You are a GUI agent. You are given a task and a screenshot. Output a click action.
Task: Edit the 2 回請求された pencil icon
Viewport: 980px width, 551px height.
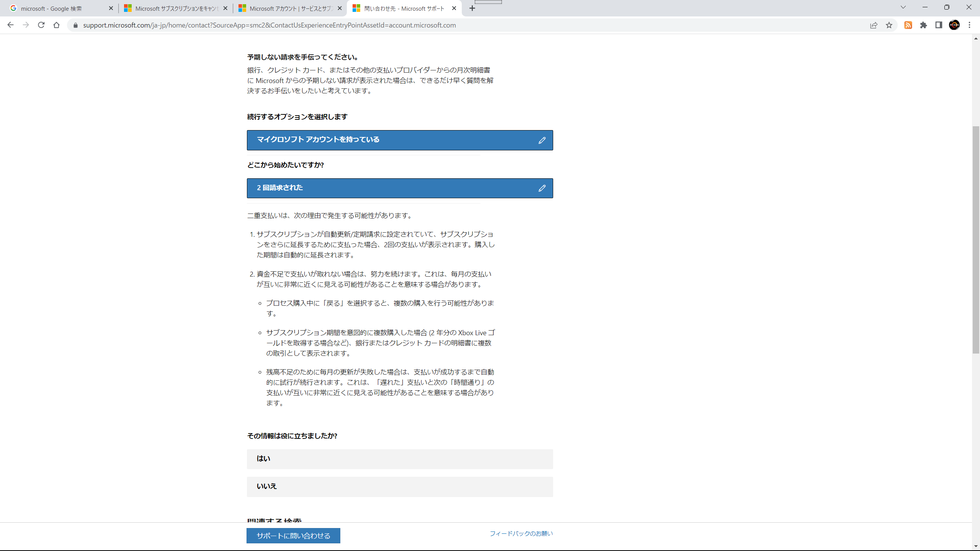tap(542, 188)
